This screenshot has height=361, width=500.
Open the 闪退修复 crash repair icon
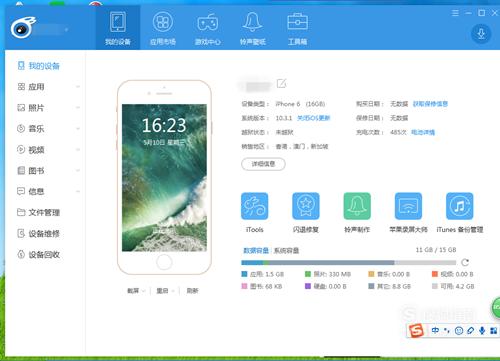pyautogui.click(x=306, y=206)
